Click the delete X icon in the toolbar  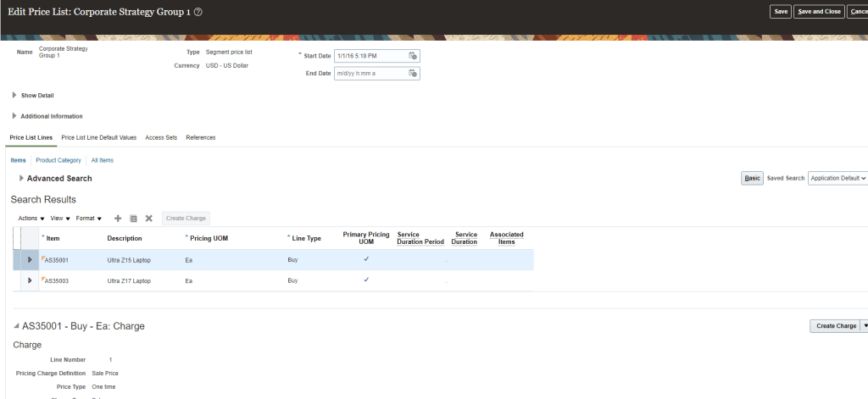point(148,219)
